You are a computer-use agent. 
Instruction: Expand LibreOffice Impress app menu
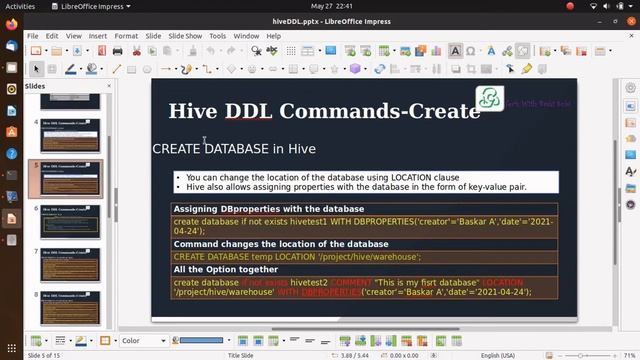(91, 7)
